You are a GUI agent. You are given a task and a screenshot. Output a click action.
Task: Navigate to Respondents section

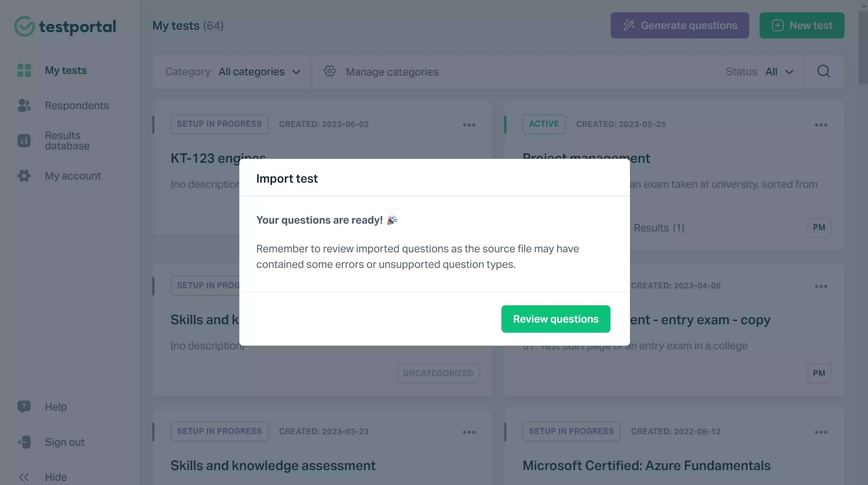point(76,106)
